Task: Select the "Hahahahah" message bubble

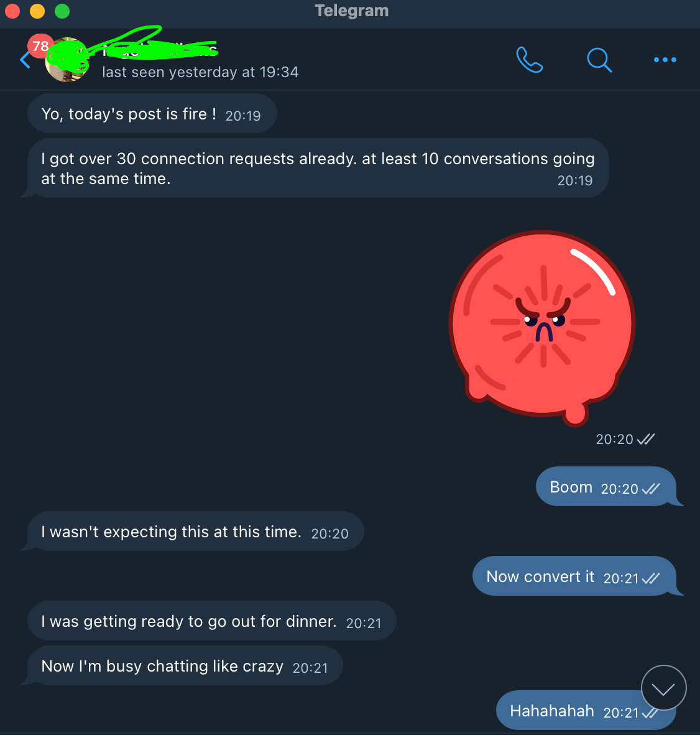Action: click(x=586, y=710)
